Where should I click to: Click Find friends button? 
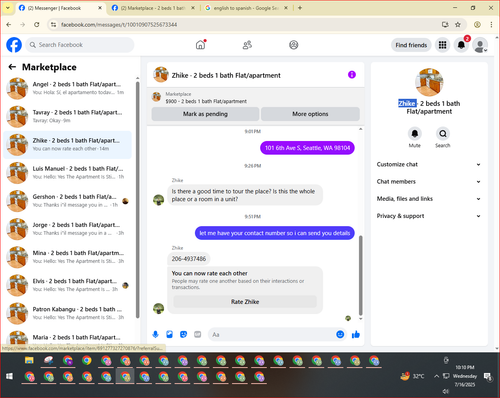point(411,45)
